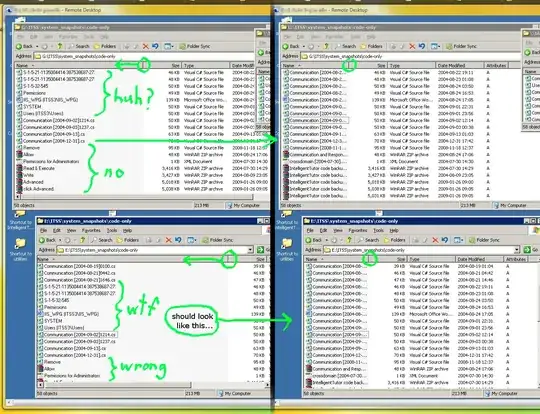The image size is (540, 414).
Task: Open Views dropdown in right desktop's G: window
Action: tap(435, 46)
